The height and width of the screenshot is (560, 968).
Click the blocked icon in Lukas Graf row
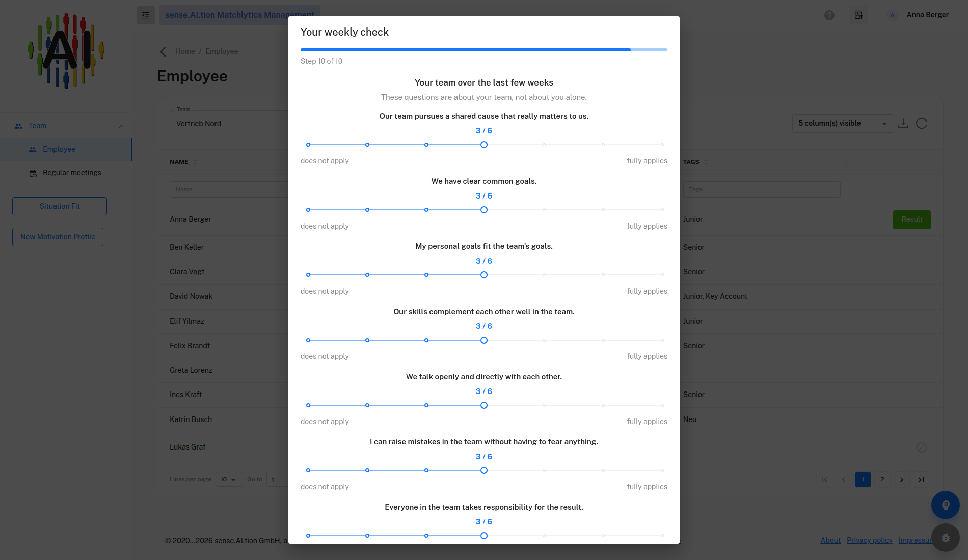click(922, 447)
